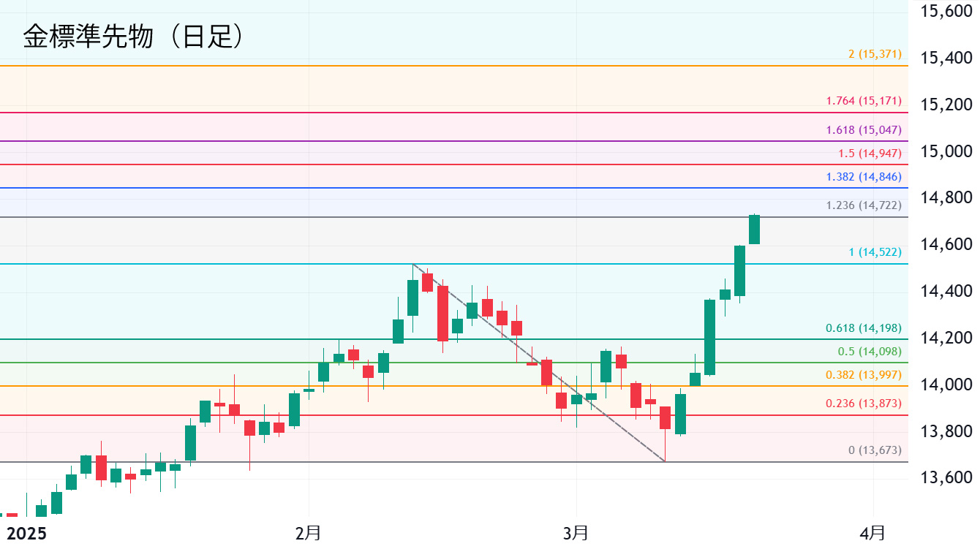Click the 15,600 price axis label
This screenshot has width=980, height=549.
click(x=946, y=11)
